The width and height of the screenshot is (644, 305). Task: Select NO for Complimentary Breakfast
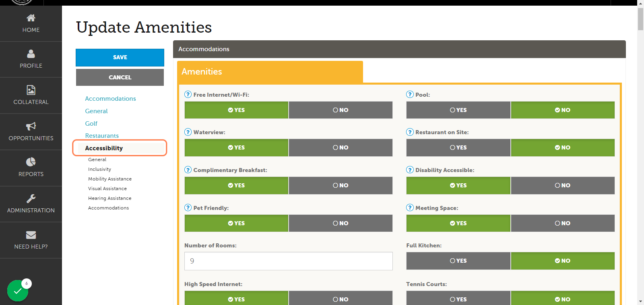pos(341,185)
